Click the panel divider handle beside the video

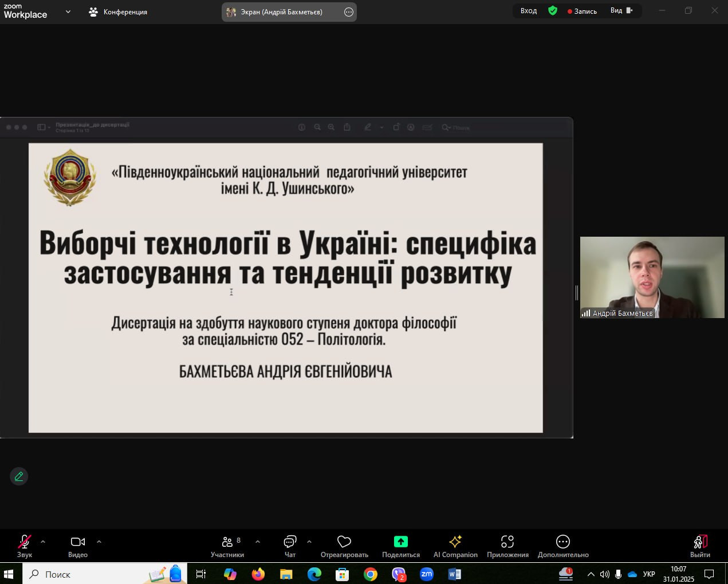576,293
